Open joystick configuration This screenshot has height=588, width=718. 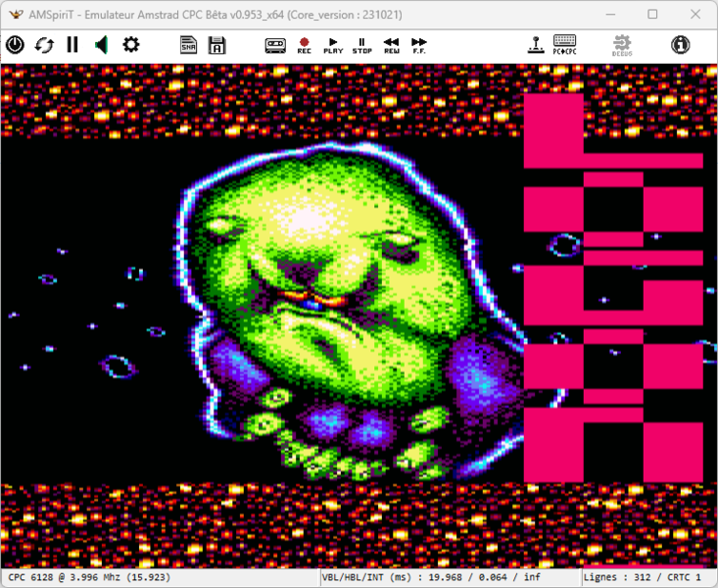coord(536,44)
